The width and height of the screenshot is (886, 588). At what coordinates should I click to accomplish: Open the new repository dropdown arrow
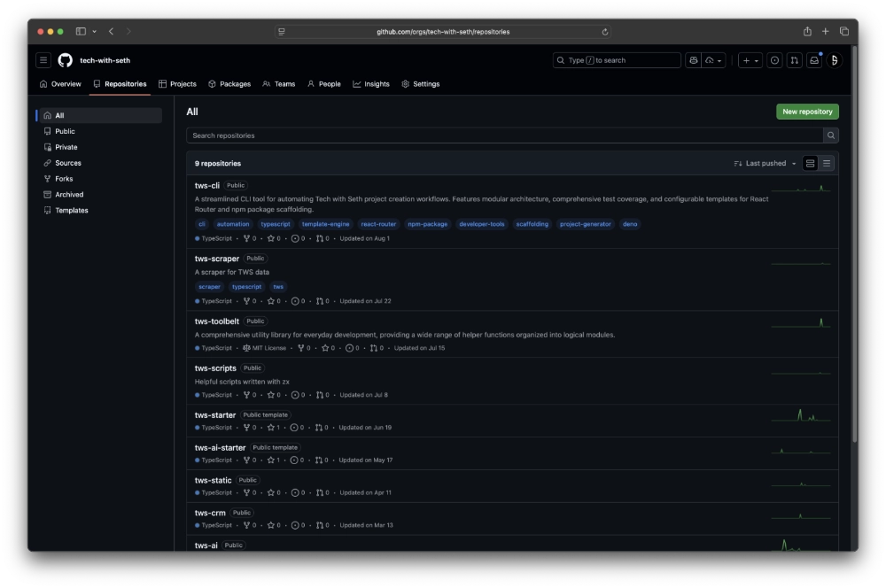pyautogui.click(x=758, y=60)
